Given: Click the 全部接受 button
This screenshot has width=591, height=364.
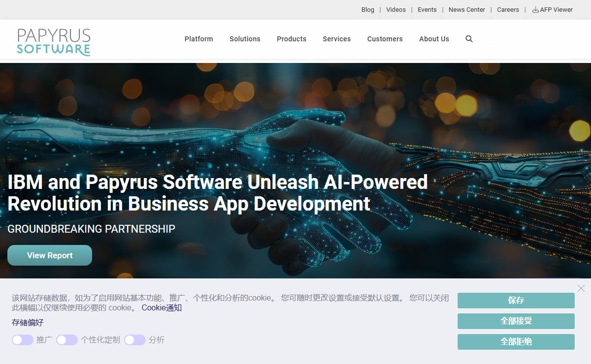Looking at the screenshot, I should [x=516, y=321].
